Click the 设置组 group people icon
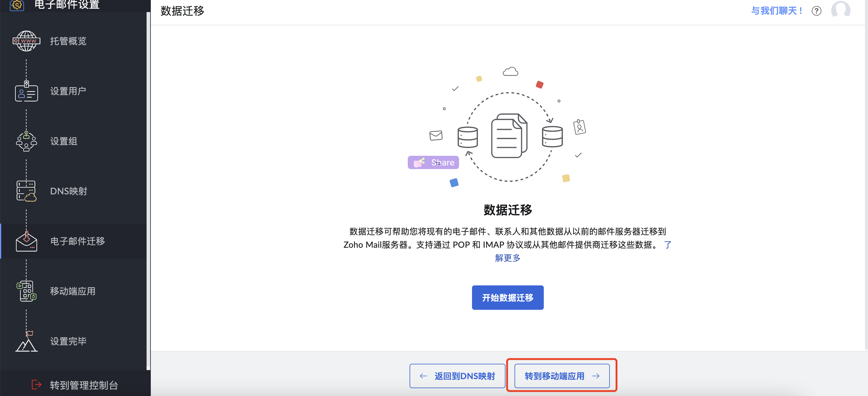This screenshot has width=868, height=396. click(x=26, y=141)
